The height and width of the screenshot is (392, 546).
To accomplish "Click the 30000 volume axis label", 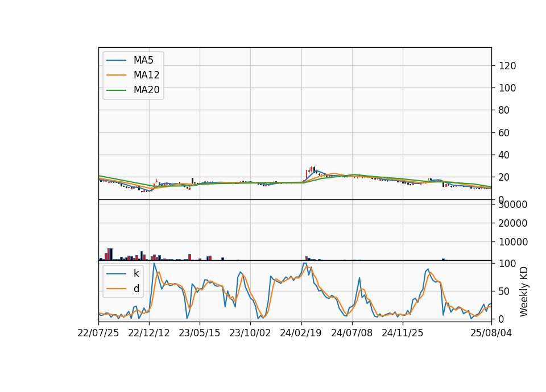I will point(513,205).
